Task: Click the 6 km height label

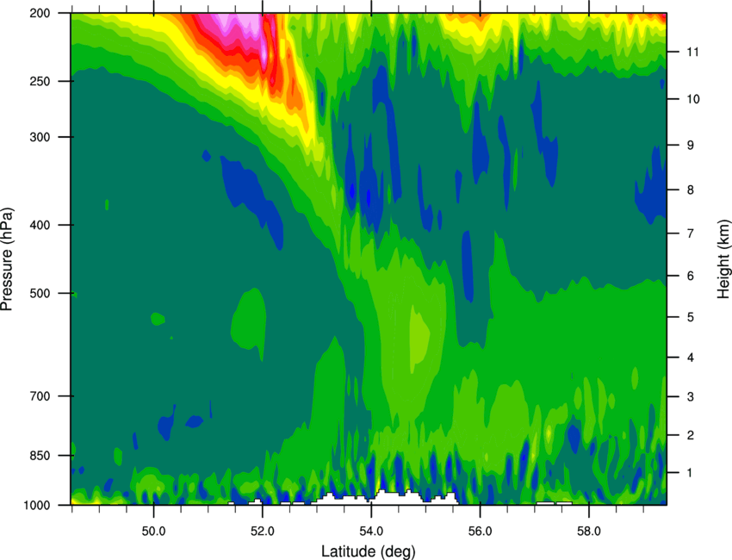Action: pyautogui.click(x=691, y=276)
